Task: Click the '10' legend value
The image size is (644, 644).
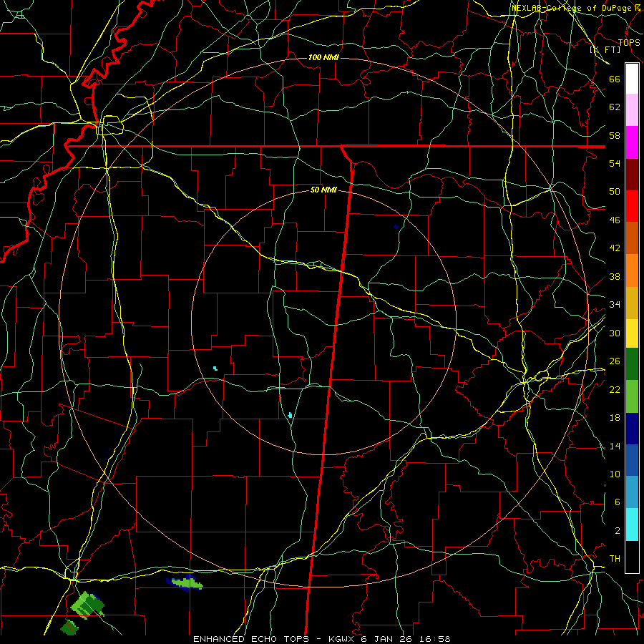Action: tap(615, 474)
